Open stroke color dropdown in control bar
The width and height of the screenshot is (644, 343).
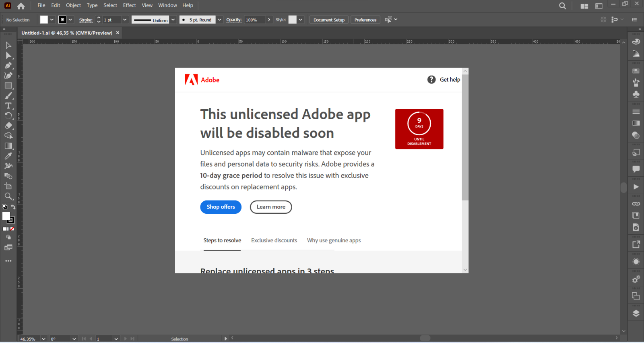click(x=70, y=20)
